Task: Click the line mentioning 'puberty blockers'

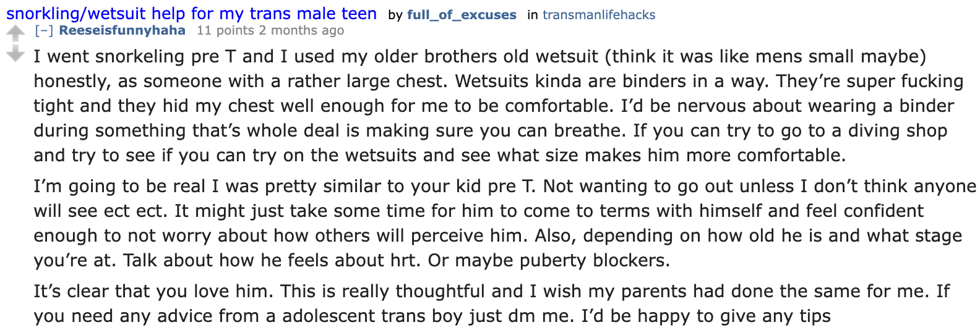Action: click(352, 260)
